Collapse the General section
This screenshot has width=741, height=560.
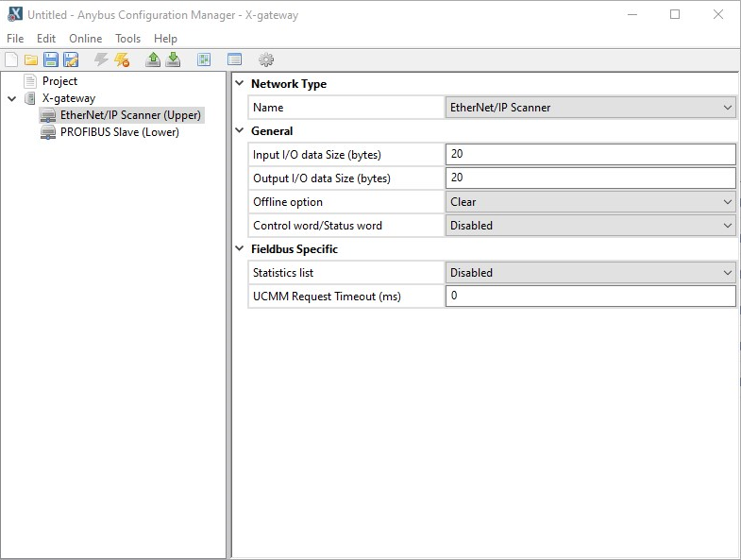click(x=240, y=130)
